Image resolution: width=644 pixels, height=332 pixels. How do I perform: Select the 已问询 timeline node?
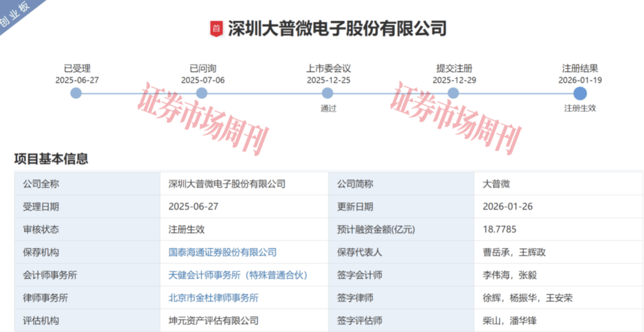tap(202, 93)
